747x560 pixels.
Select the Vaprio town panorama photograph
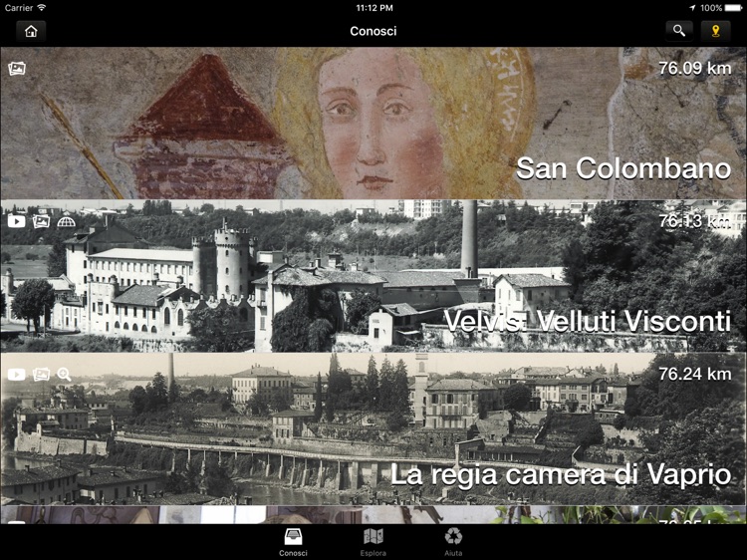(x=373, y=428)
